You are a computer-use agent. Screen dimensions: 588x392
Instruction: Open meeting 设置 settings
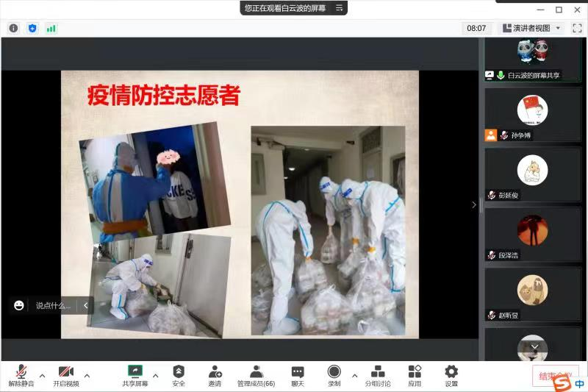tap(451, 375)
